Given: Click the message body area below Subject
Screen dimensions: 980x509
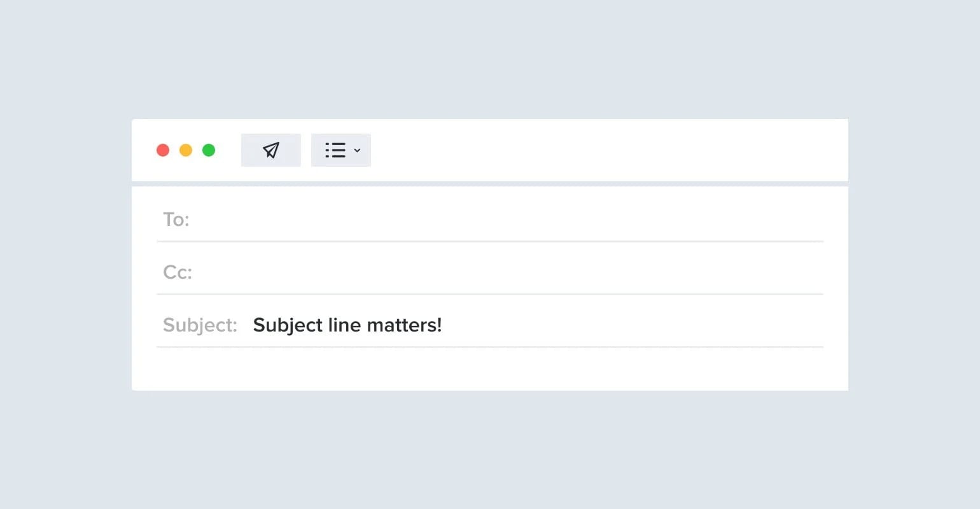Looking at the screenshot, I should (490, 369).
